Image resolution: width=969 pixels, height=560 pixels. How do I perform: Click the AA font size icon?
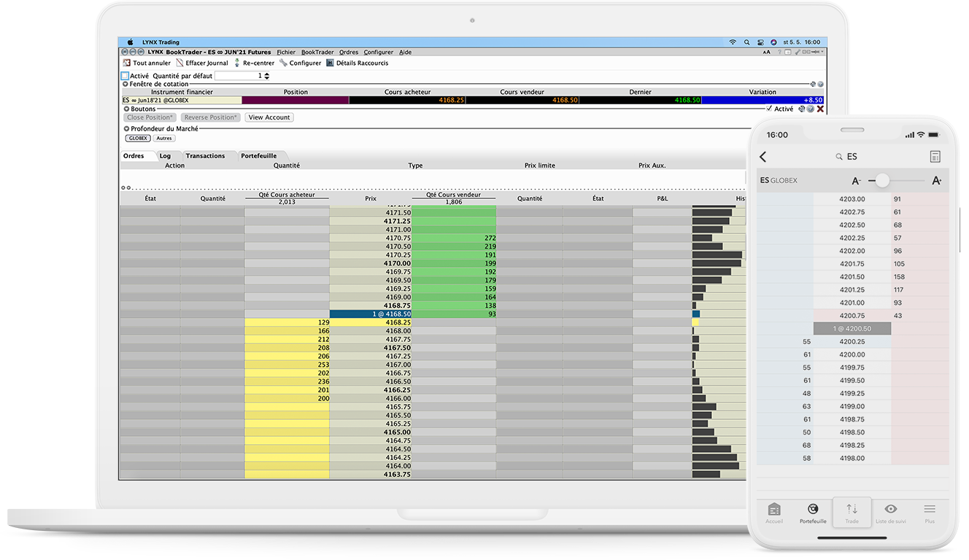[x=767, y=52]
